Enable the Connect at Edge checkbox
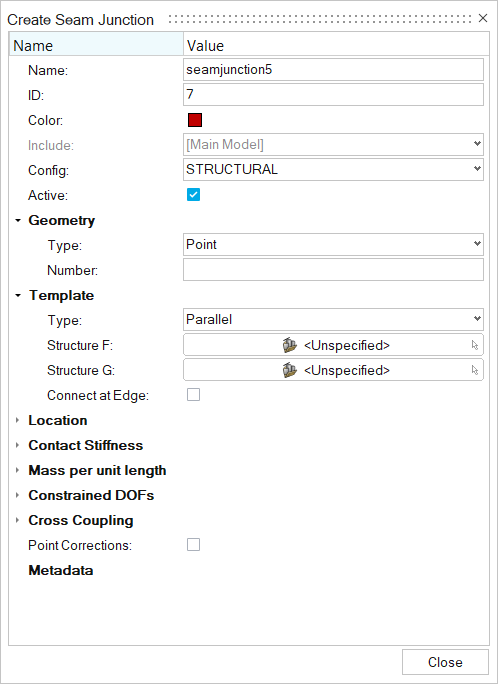The width and height of the screenshot is (498, 684). pos(193,395)
